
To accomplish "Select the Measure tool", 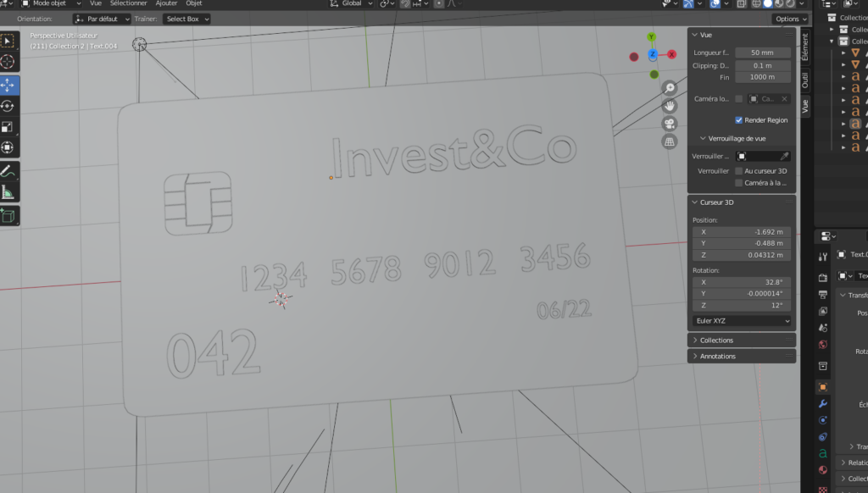I will pos(8,192).
